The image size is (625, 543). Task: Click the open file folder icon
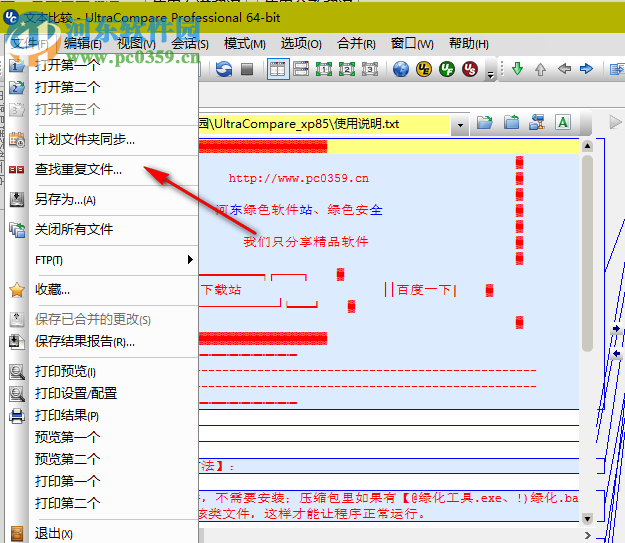[x=485, y=122]
